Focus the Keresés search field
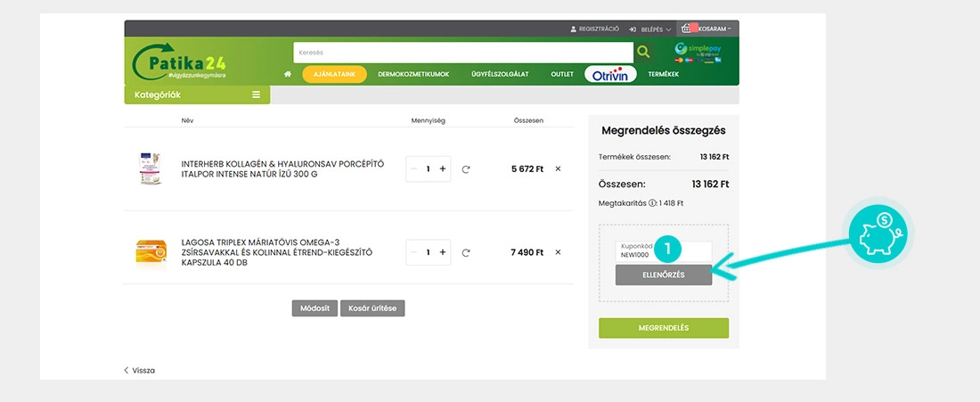The height and width of the screenshot is (402, 980). coord(463,53)
